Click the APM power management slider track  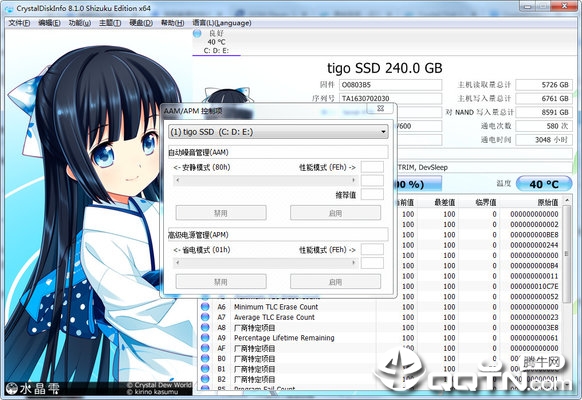(265, 263)
